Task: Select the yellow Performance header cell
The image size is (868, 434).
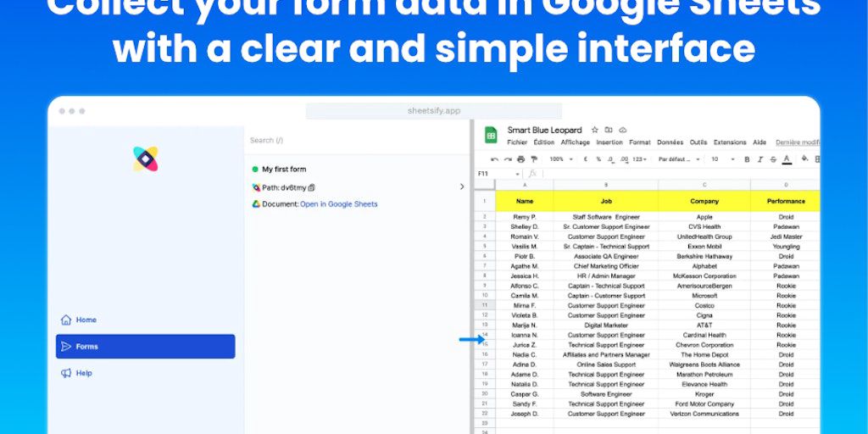Action: [x=786, y=202]
